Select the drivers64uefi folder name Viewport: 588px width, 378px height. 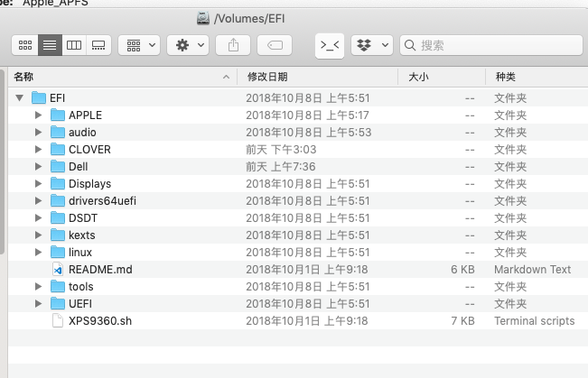(x=102, y=201)
